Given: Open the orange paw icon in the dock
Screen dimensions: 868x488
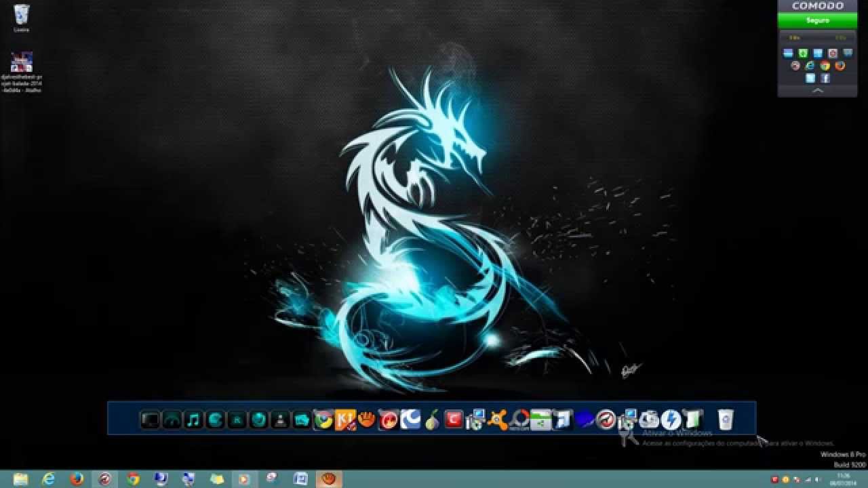Looking at the screenshot, I should [x=367, y=420].
